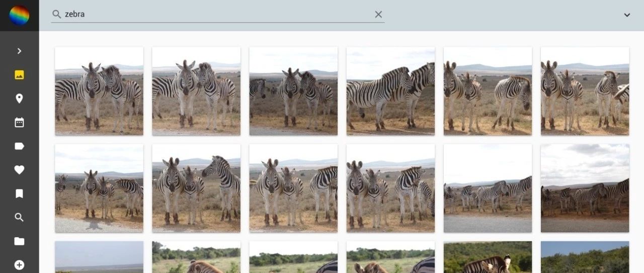
Task: Open second thumbnail in the first row
Action: point(196,91)
